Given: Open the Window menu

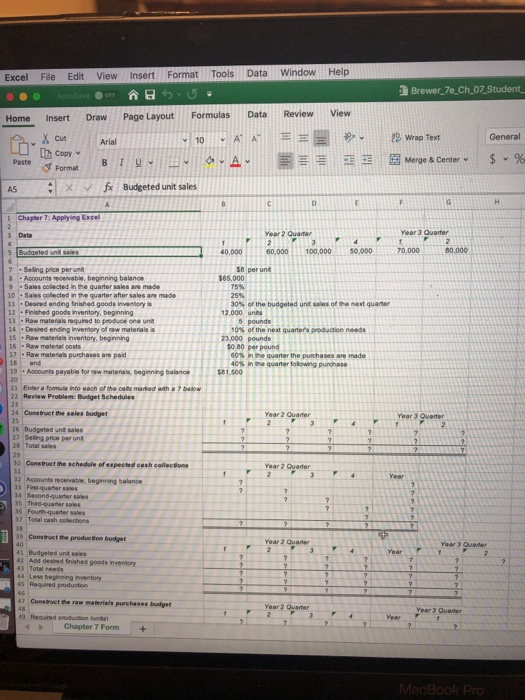Looking at the screenshot, I should pos(298,72).
